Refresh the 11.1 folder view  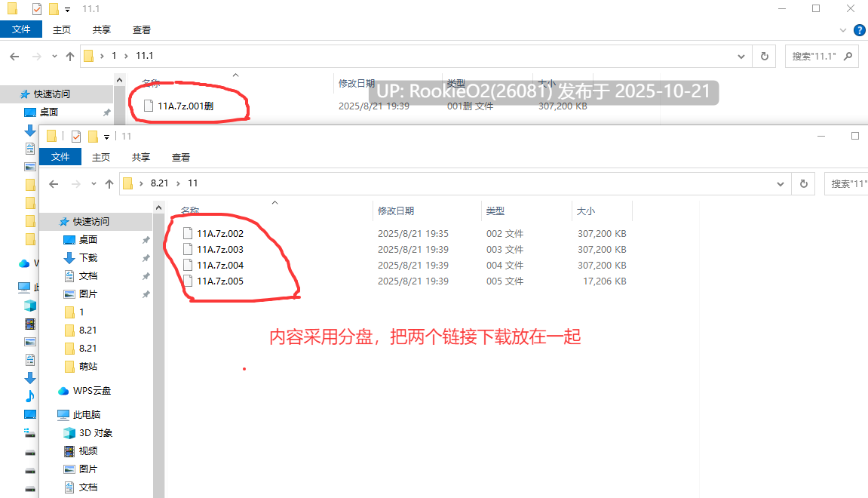coord(765,57)
